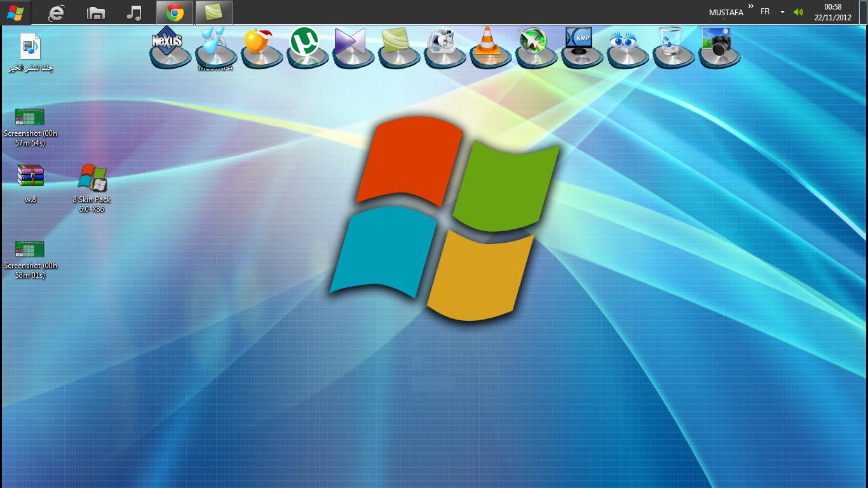Viewport: 868px width, 488px height.
Task: Open the green volume speaker control
Action: pos(798,12)
